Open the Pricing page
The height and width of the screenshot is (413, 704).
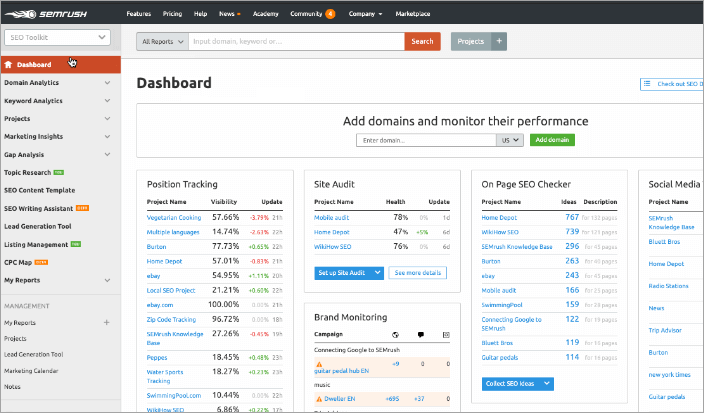click(172, 14)
